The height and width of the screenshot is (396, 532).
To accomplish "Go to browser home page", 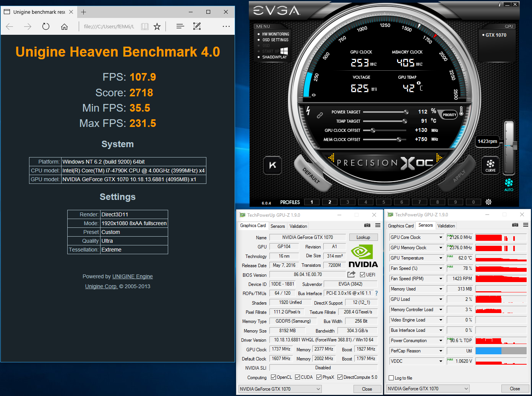I will pos(64,26).
